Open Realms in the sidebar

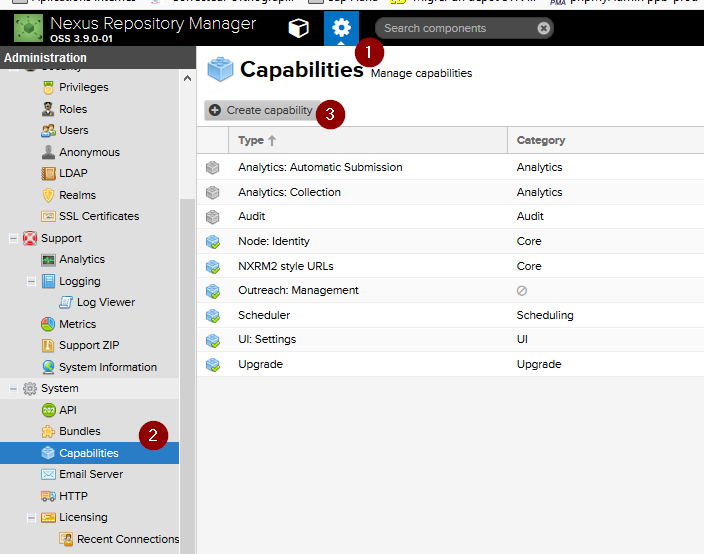(77, 195)
